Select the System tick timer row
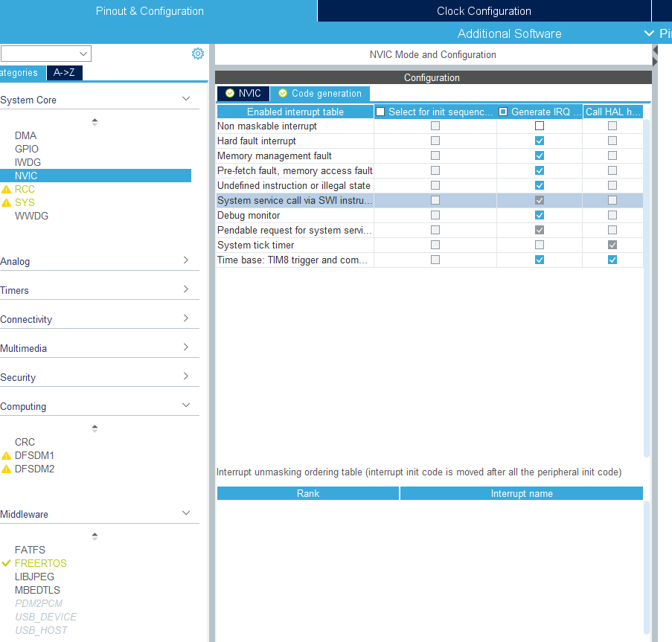 tap(430, 245)
